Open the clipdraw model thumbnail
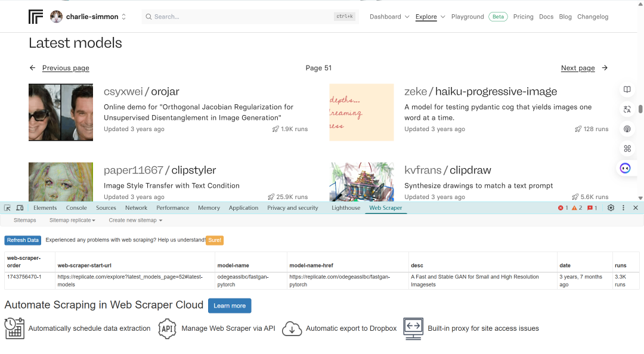Viewport: 644px width, 354px height. pyautogui.click(x=361, y=182)
